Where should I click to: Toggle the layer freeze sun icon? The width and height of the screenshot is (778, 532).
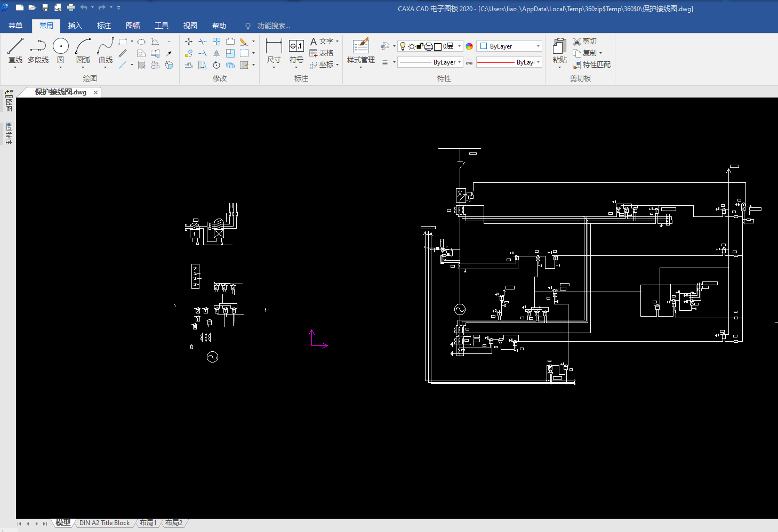tap(412, 46)
